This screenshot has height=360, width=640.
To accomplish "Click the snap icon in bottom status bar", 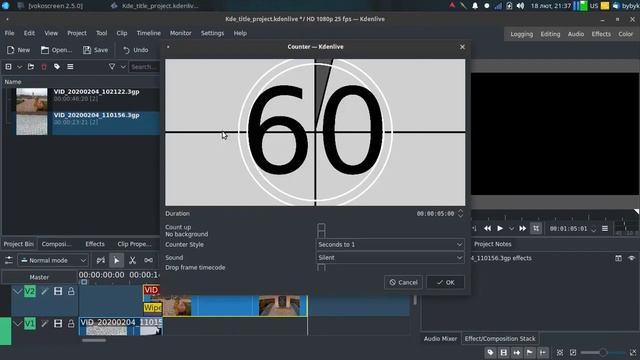I will click(543, 353).
